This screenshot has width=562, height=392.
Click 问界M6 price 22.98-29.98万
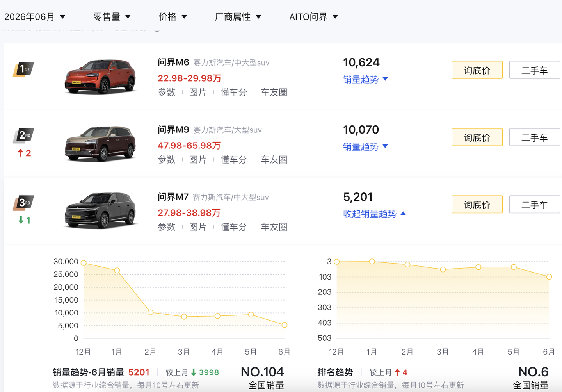pos(189,78)
